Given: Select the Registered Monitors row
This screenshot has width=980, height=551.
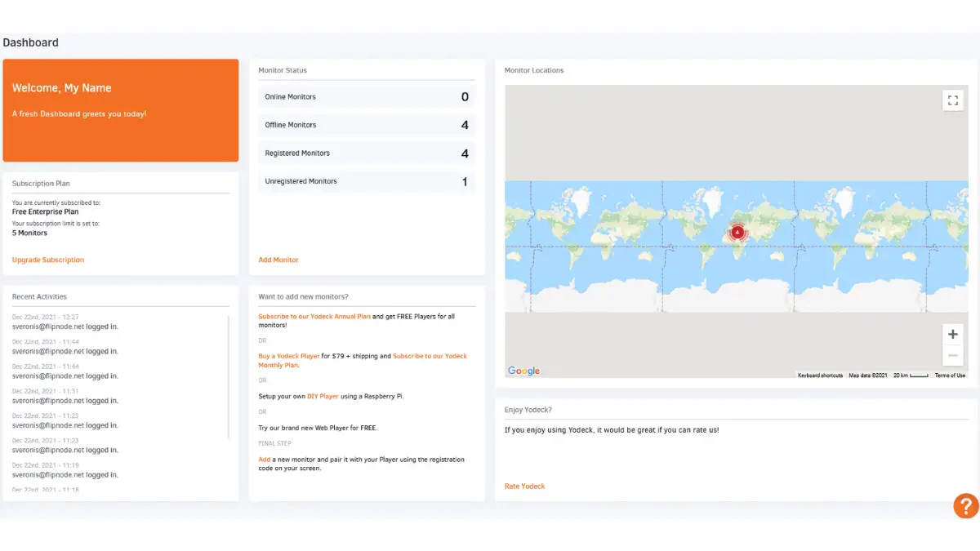Looking at the screenshot, I should click(366, 153).
